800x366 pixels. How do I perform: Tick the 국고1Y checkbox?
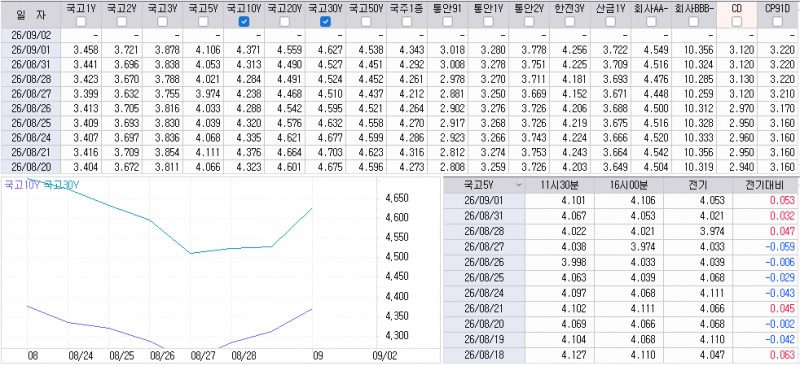click(x=81, y=21)
